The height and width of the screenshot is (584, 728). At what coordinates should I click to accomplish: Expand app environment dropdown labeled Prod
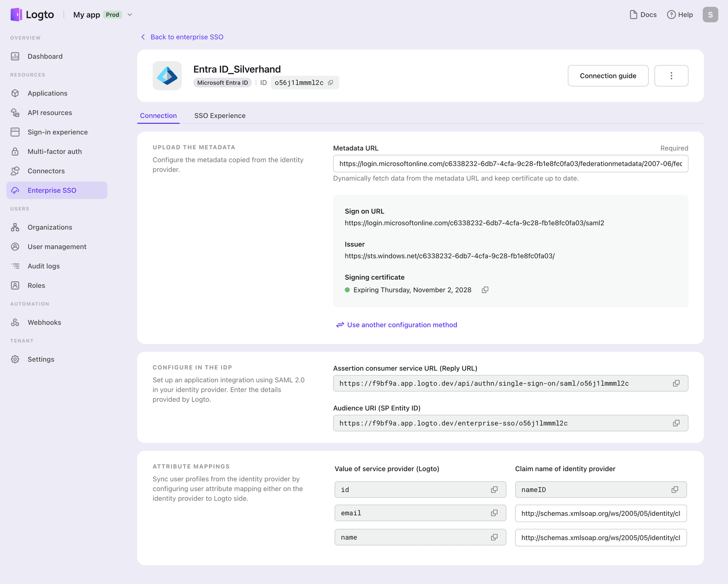(131, 14)
